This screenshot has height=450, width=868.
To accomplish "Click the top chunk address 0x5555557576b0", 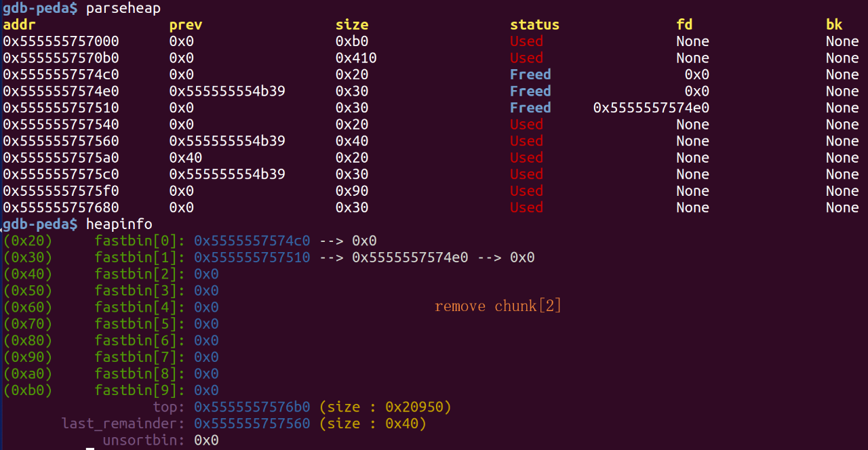I will click(252, 407).
